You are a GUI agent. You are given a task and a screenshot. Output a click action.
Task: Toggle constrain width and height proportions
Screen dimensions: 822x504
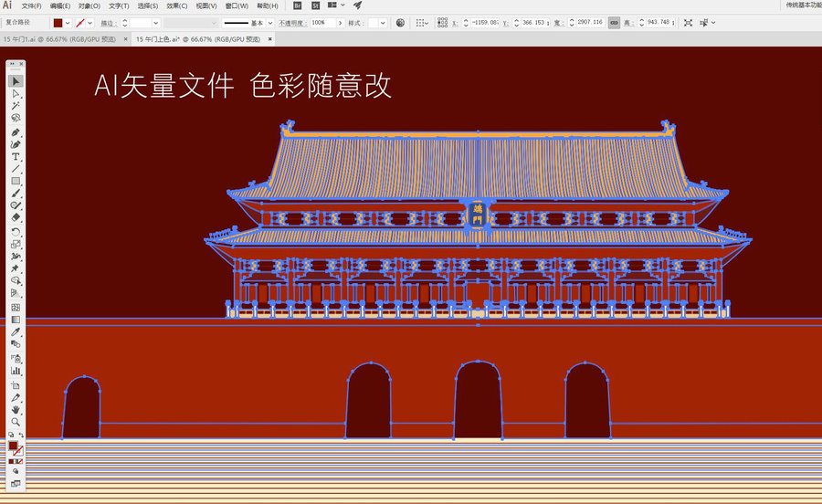(614, 23)
